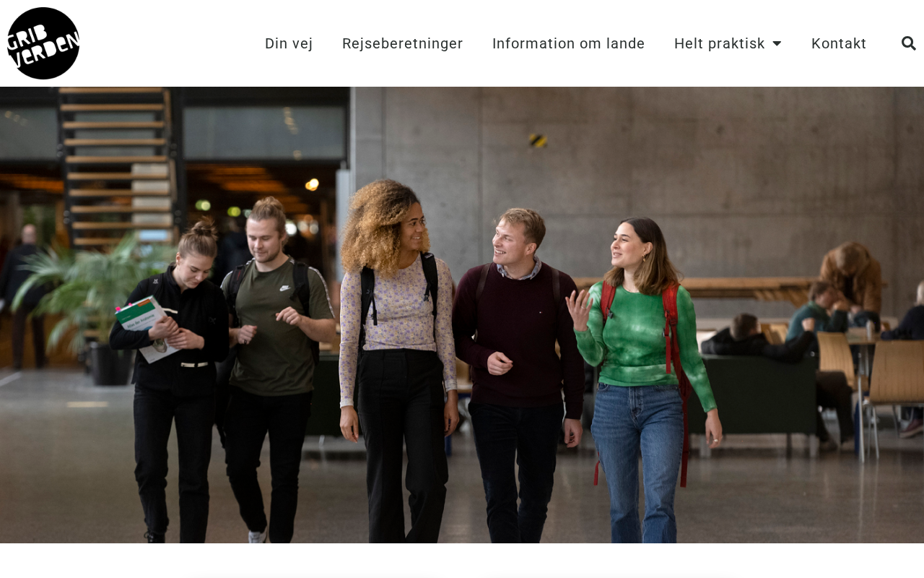Screen dimensions: 924x578
Task: Go to Rejseberetninger page
Action: pos(403,43)
